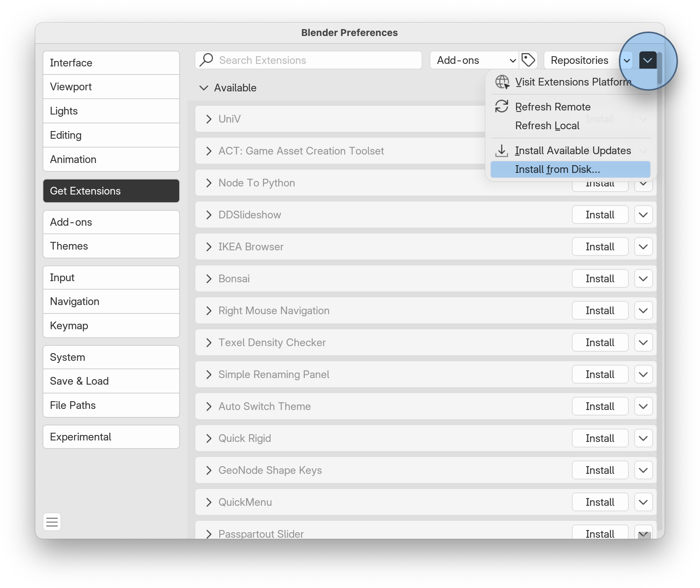Install the DDSlideshow extension

point(600,215)
